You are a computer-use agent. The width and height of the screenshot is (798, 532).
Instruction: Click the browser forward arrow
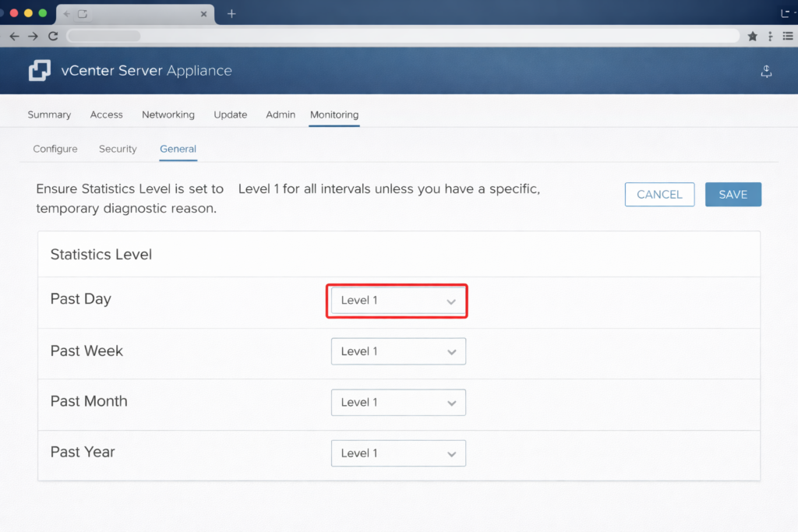33,36
